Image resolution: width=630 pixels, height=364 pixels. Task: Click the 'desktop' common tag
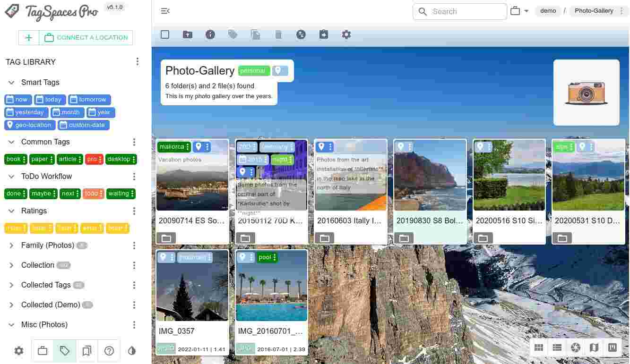(x=121, y=159)
